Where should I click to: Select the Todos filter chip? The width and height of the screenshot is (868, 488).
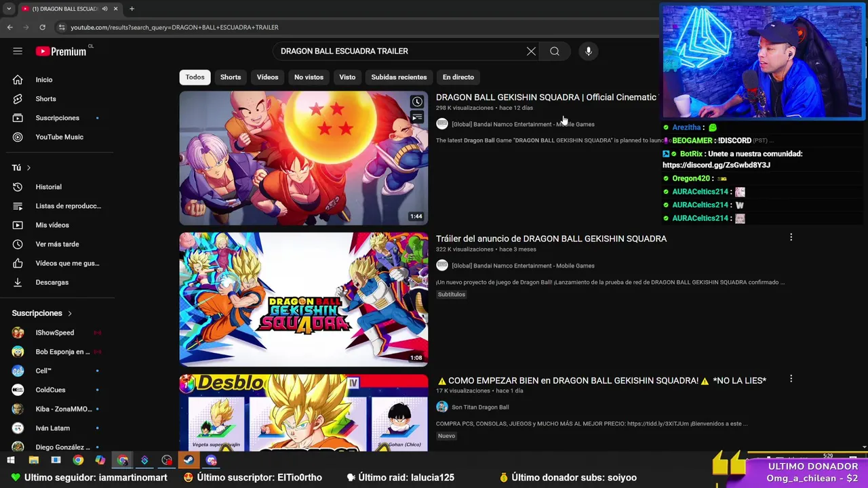195,77
